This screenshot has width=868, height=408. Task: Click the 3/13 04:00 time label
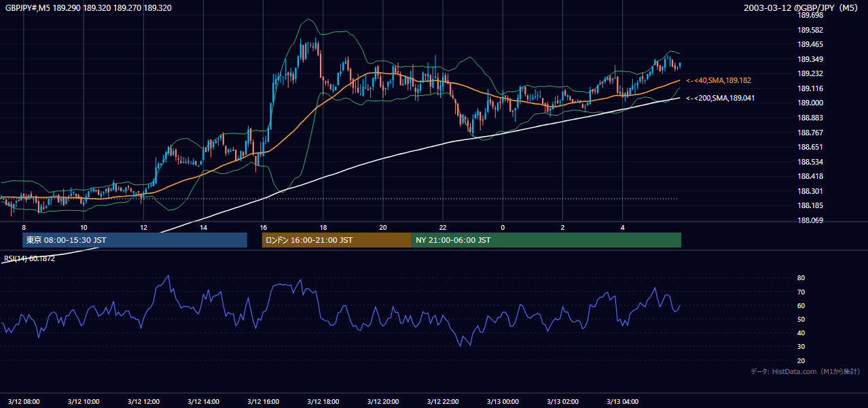click(x=623, y=402)
